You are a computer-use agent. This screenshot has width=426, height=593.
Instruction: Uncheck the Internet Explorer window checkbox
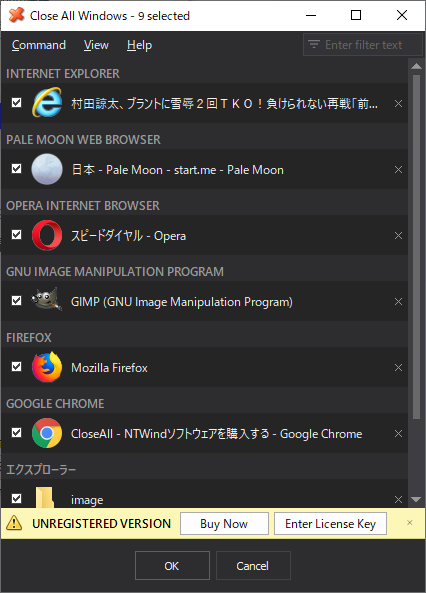[x=17, y=102]
